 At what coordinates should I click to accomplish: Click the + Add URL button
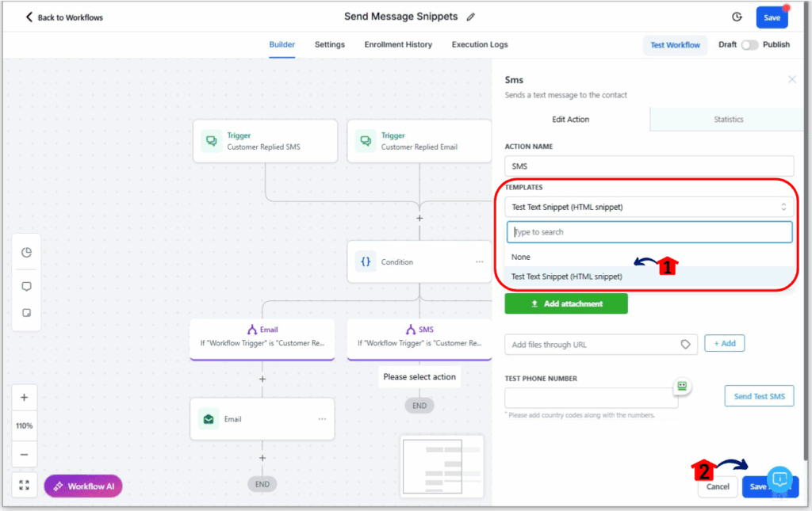tap(725, 343)
